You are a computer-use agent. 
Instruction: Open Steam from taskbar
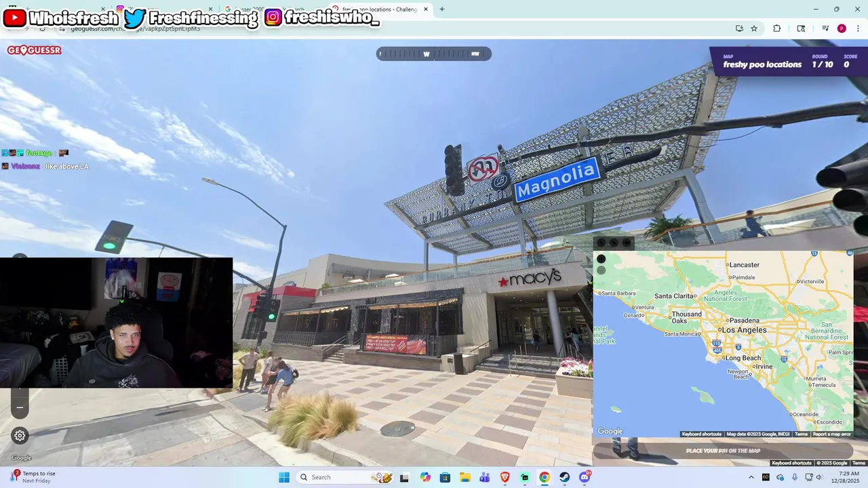(564, 477)
